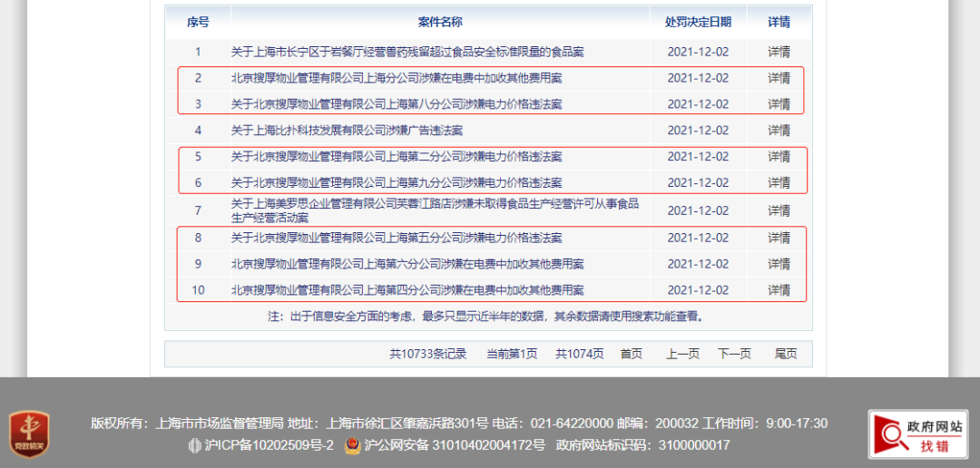
Task: Click the 党政机关 red badge icon
Action: pos(29,434)
